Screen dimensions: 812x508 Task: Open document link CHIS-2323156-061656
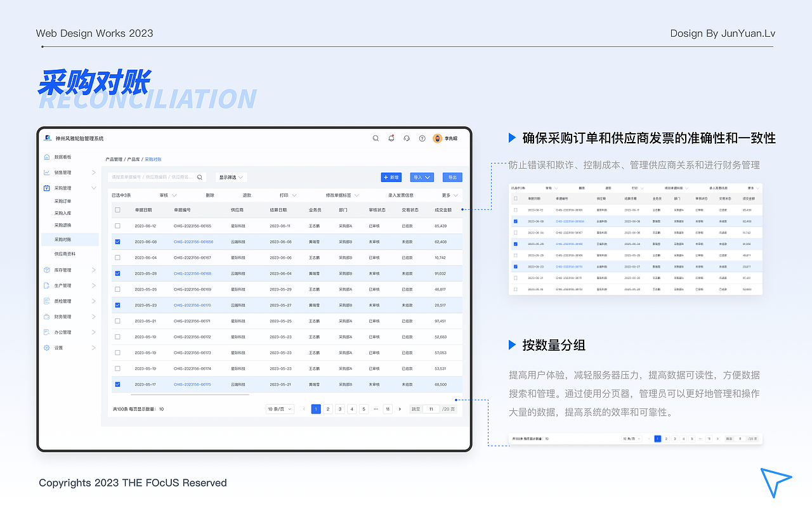(x=193, y=242)
